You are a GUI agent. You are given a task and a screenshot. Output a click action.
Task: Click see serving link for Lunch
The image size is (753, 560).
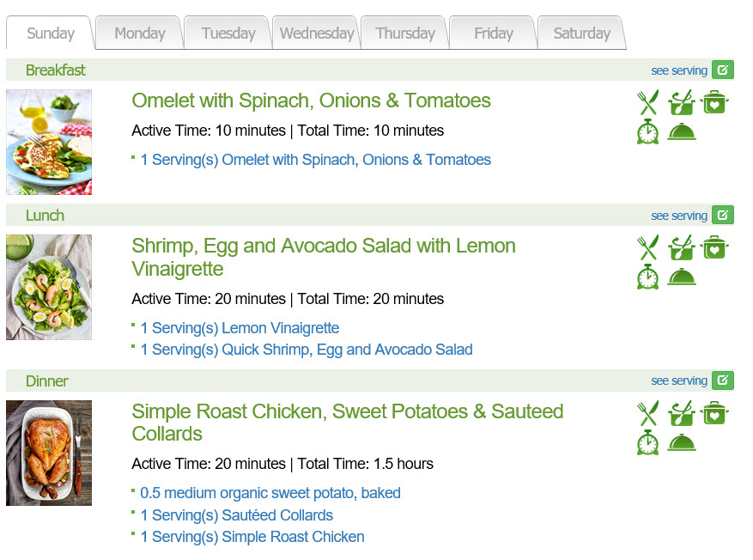pos(679,216)
